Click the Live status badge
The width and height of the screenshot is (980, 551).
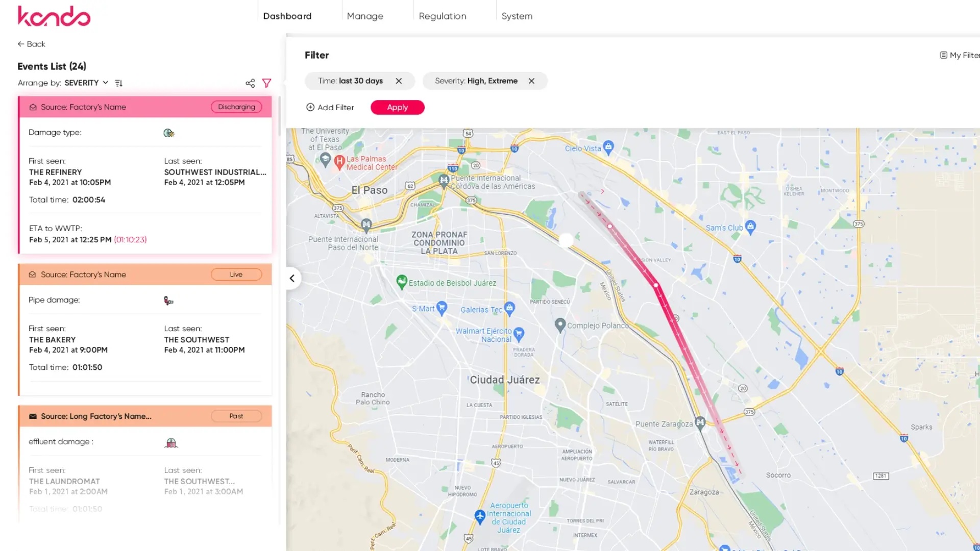click(236, 274)
